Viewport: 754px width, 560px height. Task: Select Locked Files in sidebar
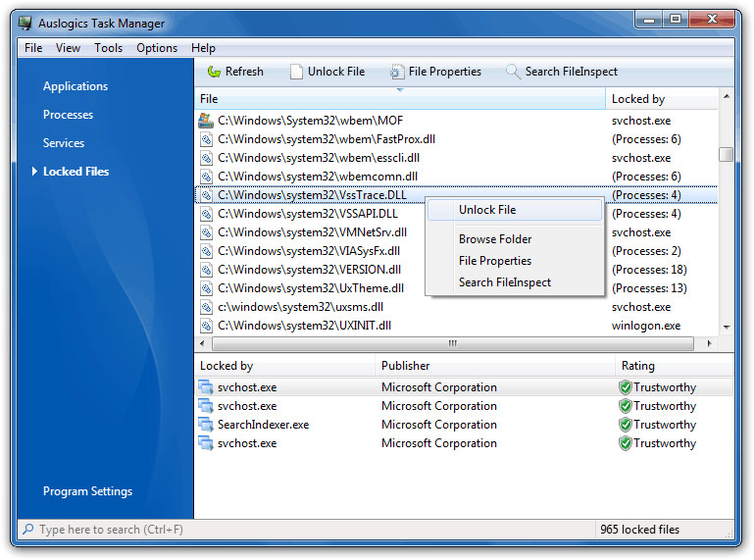75,172
